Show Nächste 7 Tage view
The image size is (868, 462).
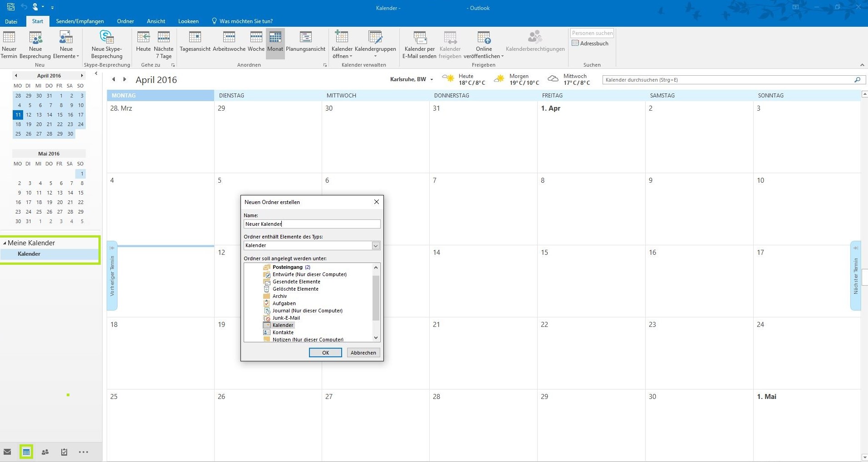164,44
